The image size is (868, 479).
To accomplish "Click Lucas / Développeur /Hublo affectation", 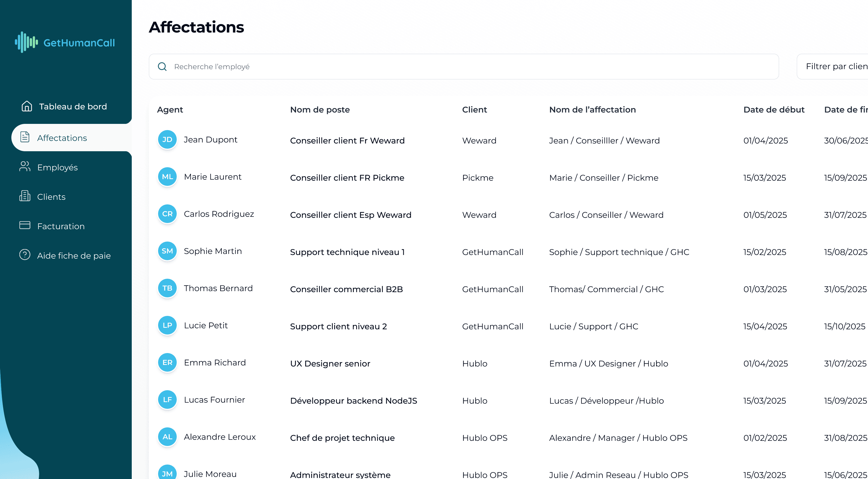I will 607,401.
